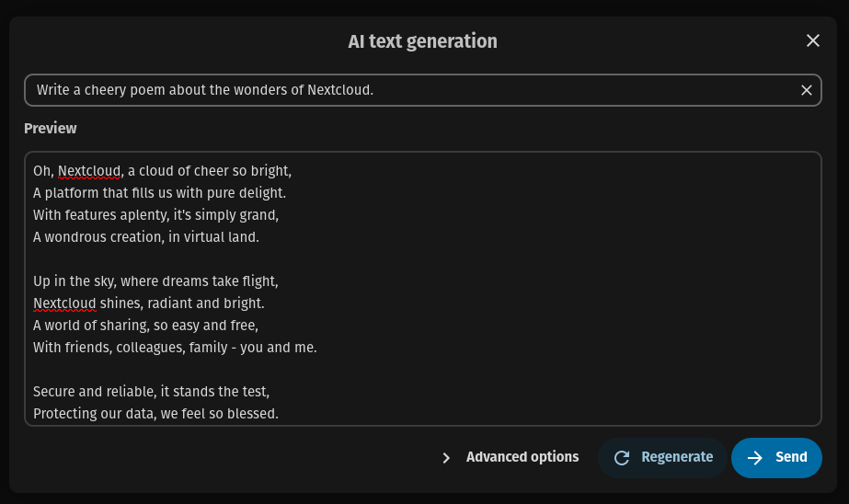Click the "Up in the sky" line

pyautogui.click(x=155, y=281)
